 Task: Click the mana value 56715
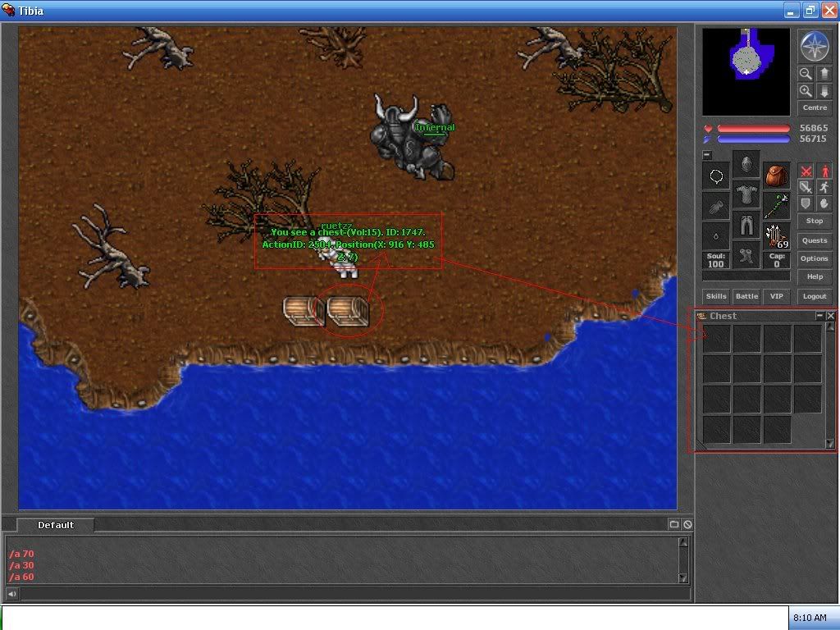[813, 139]
